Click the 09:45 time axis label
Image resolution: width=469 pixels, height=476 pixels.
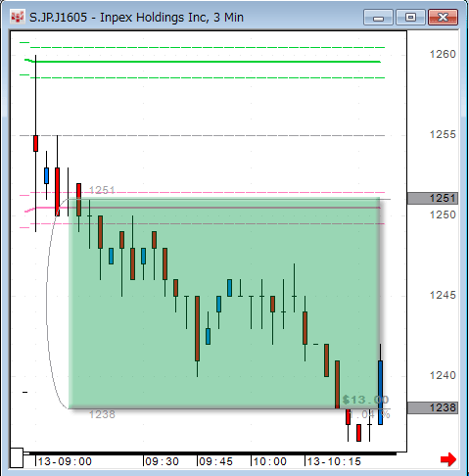pyautogui.click(x=215, y=461)
